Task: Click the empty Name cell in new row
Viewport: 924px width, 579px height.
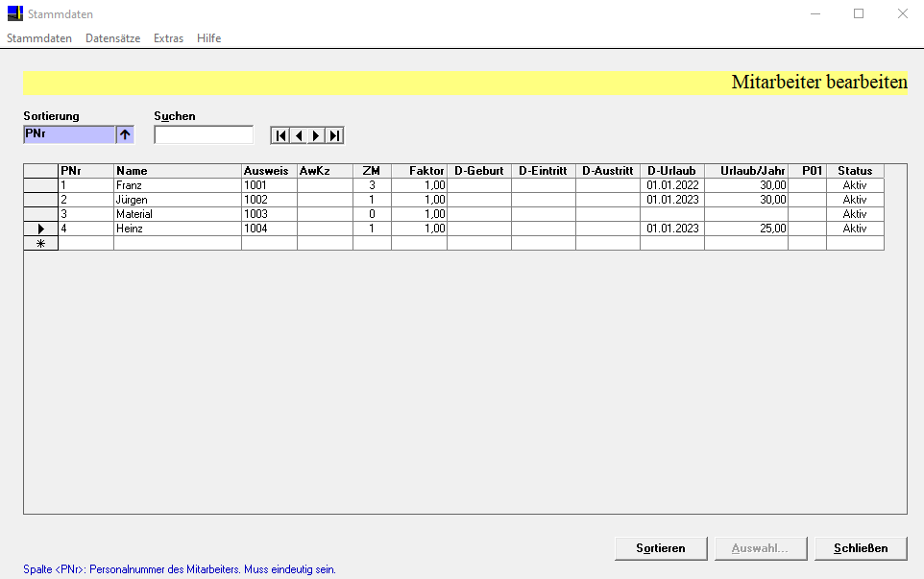Action: (x=178, y=243)
